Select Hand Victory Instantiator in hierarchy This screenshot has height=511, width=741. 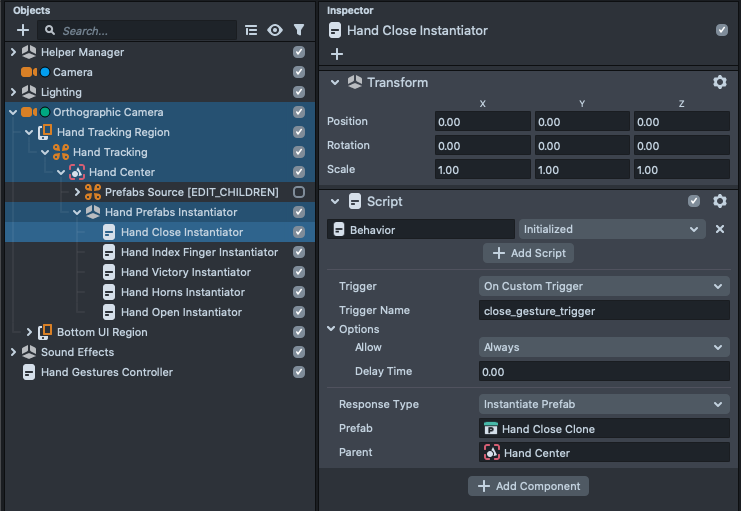185,272
